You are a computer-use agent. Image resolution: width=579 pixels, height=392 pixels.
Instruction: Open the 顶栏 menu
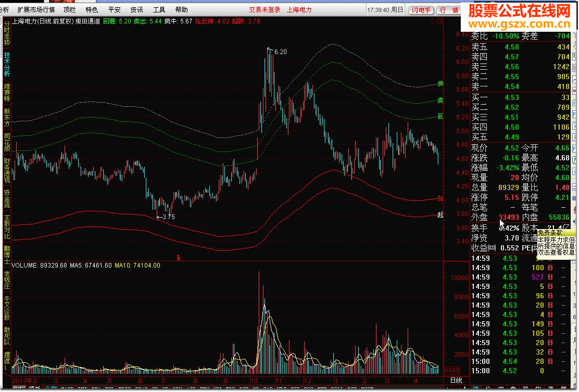click(x=69, y=9)
